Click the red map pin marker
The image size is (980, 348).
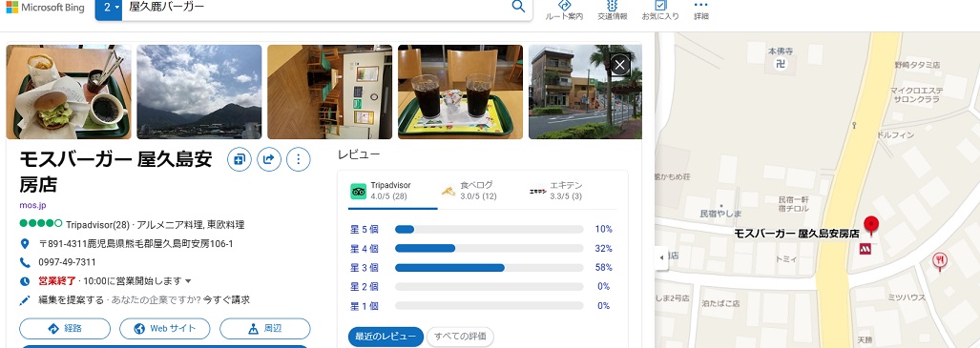[x=870, y=226]
